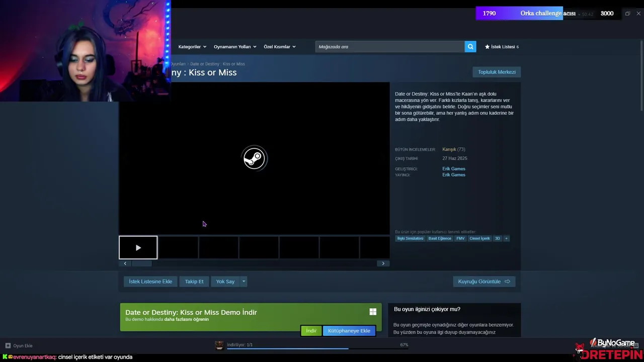The height and width of the screenshot is (362, 644).
Task: Click the Bu oyun ilginizi çekiyor mu? heading
Action: tap(427, 309)
